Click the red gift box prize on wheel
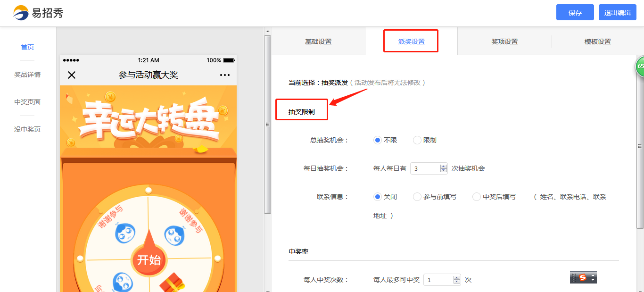This screenshot has height=292, width=644. (x=172, y=284)
